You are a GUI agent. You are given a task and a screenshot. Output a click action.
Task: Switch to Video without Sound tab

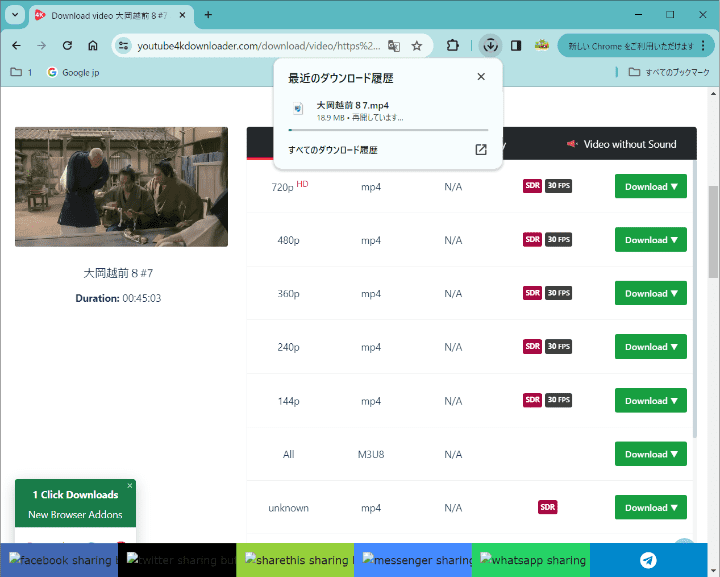[x=621, y=144]
